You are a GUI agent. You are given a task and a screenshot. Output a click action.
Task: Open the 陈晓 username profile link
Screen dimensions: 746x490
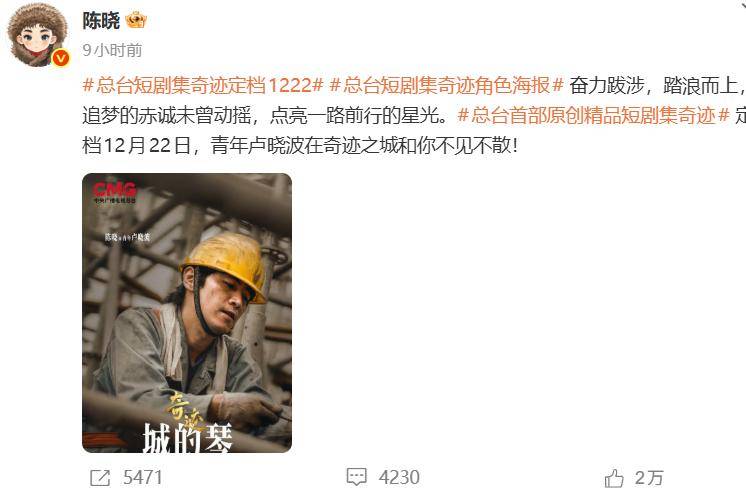pyautogui.click(x=101, y=20)
